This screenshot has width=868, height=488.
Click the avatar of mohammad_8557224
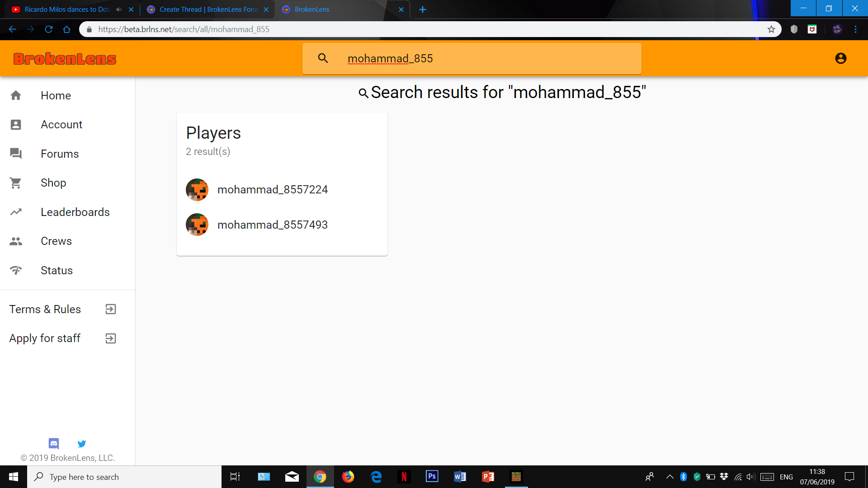pos(197,190)
